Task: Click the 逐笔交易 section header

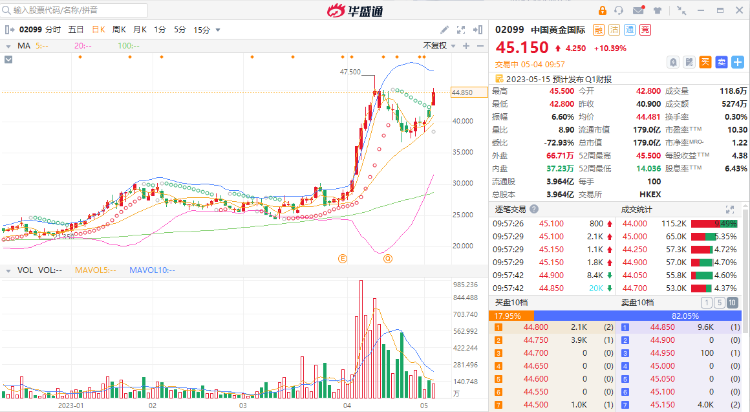Action: point(510,209)
